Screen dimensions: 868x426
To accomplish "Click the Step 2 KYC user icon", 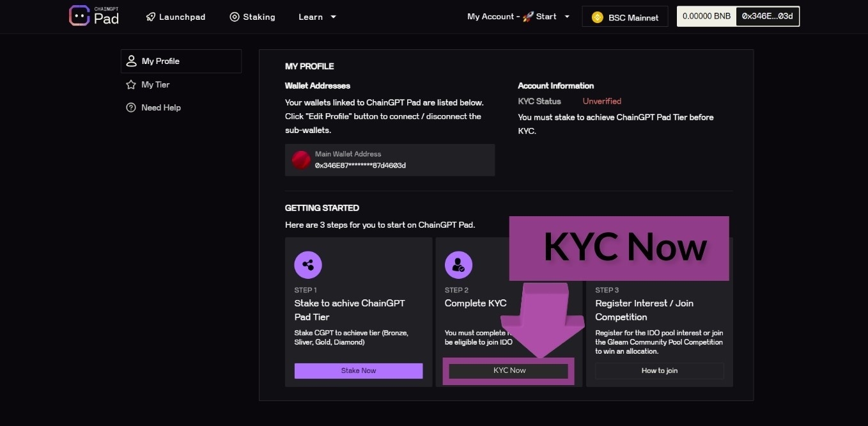I will click(x=458, y=265).
